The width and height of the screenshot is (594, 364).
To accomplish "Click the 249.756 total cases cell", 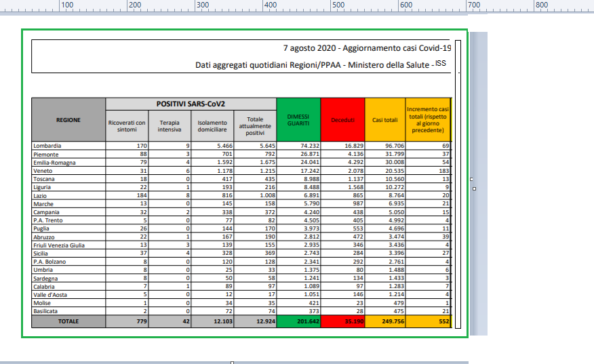I will pyautogui.click(x=385, y=321).
